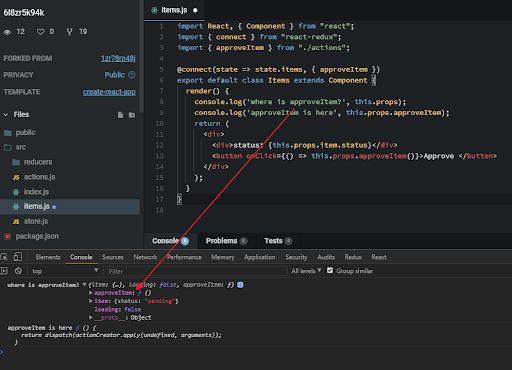Screen dimensions: 512x370
Task: Toggle the Group similar checkbox
Action: click(x=330, y=270)
